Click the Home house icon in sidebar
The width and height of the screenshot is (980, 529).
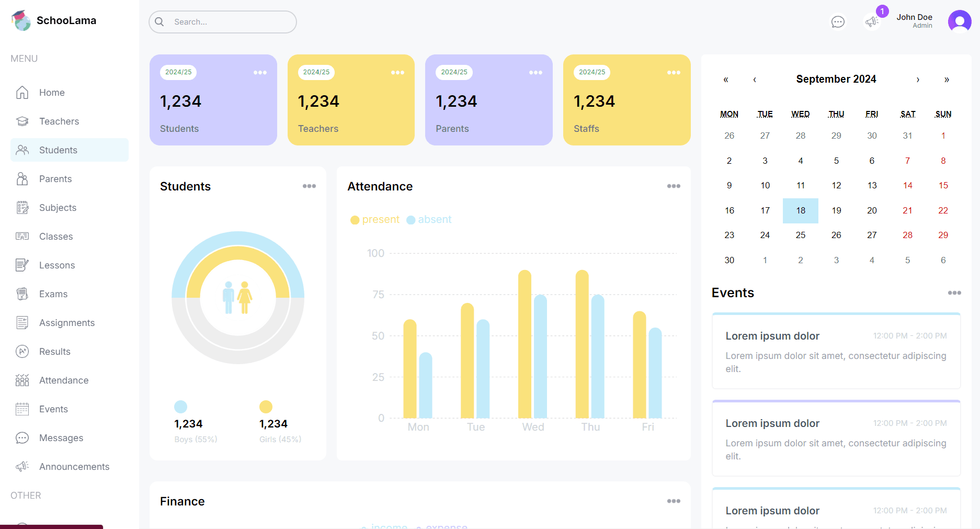pyautogui.click(x=22, y=93)
